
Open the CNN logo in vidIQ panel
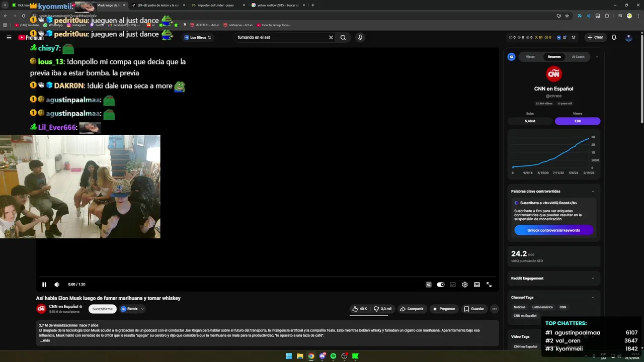(554, 74)
